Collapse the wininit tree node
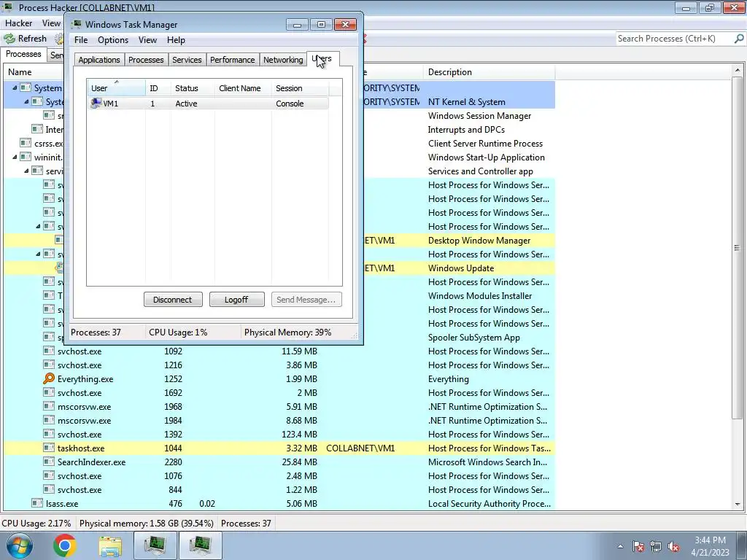This screenshot has width=747, height=560. pyautogui.click(x=15, y=157)
